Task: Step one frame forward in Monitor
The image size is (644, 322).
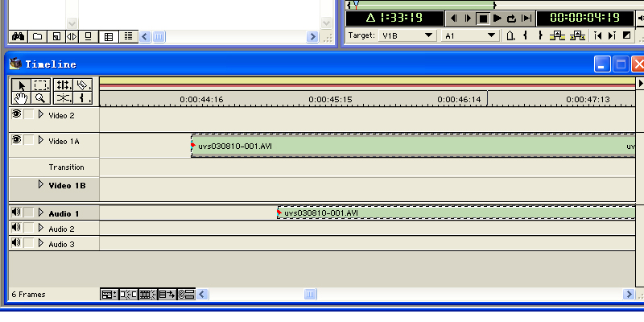Action: tap(468, 18)
